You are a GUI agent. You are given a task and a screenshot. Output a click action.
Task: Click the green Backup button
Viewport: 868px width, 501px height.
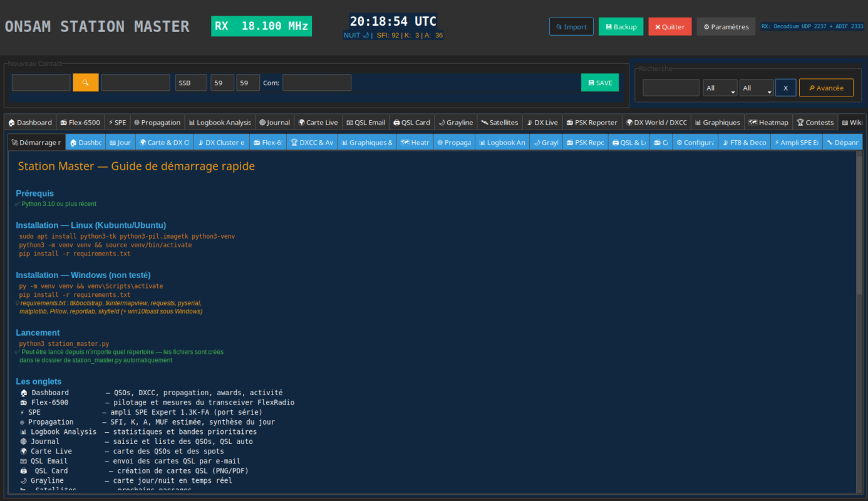click(x=621, y=27)
